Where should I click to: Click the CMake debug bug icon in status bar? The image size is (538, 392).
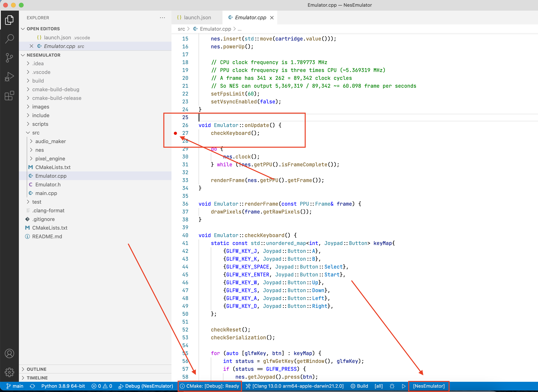(392, 386)
